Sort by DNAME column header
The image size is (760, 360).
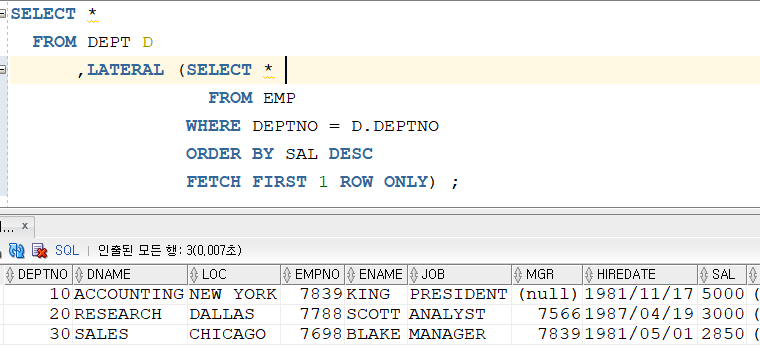[130, 275]
